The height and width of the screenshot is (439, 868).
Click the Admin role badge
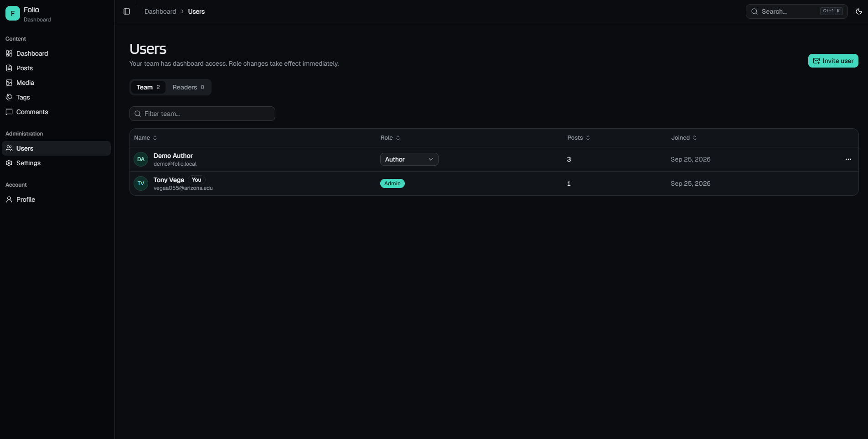[x=393, y=183]
